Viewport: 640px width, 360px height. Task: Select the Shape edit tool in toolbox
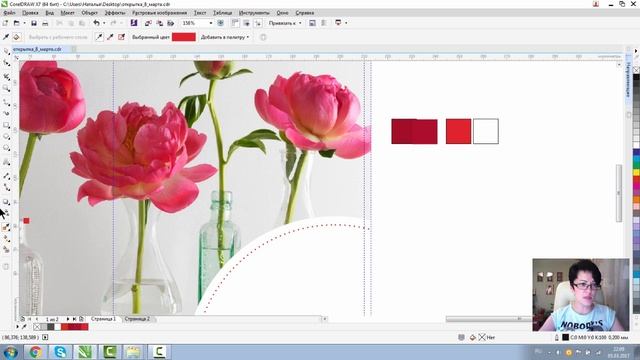pyautogui.click(x=6, y=63)
